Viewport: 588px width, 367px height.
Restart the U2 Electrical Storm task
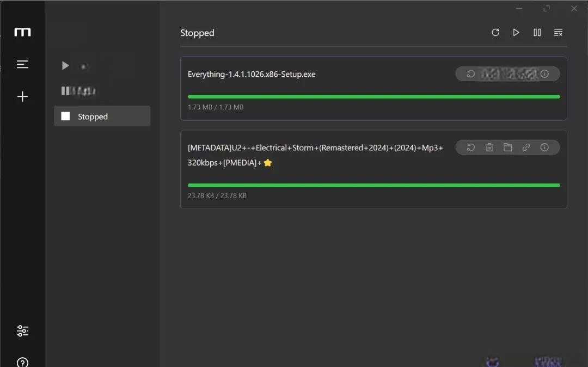click(470, 148)
